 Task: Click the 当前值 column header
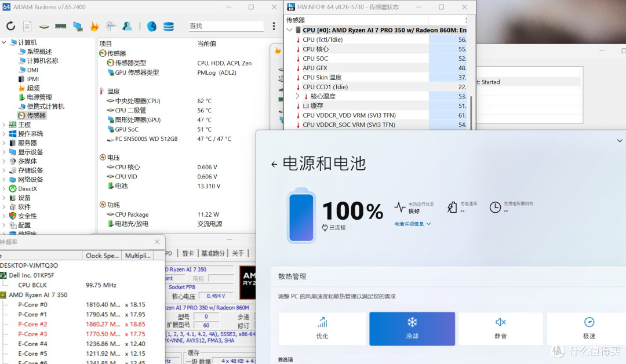207,43
